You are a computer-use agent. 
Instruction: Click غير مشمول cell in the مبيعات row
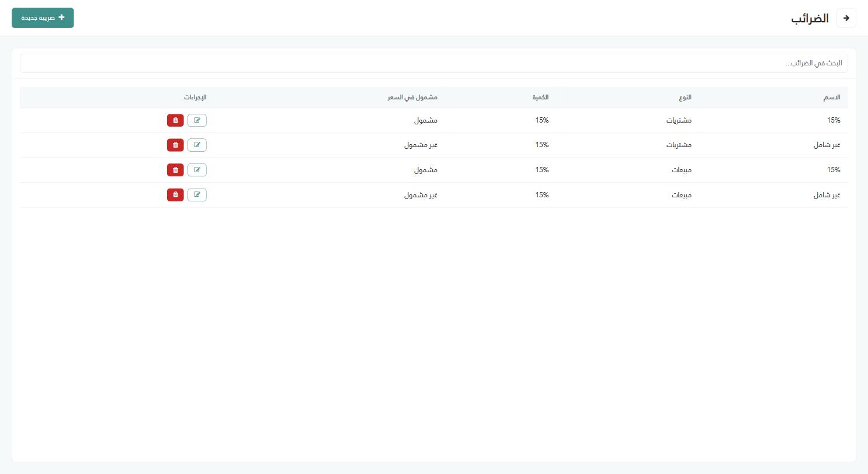[421, 194]
